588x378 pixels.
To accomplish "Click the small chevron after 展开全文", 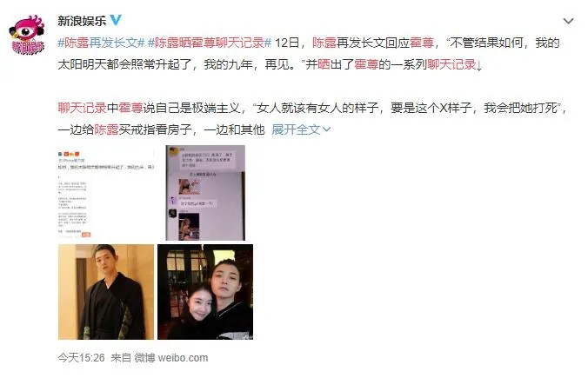I will pos(327,129).
